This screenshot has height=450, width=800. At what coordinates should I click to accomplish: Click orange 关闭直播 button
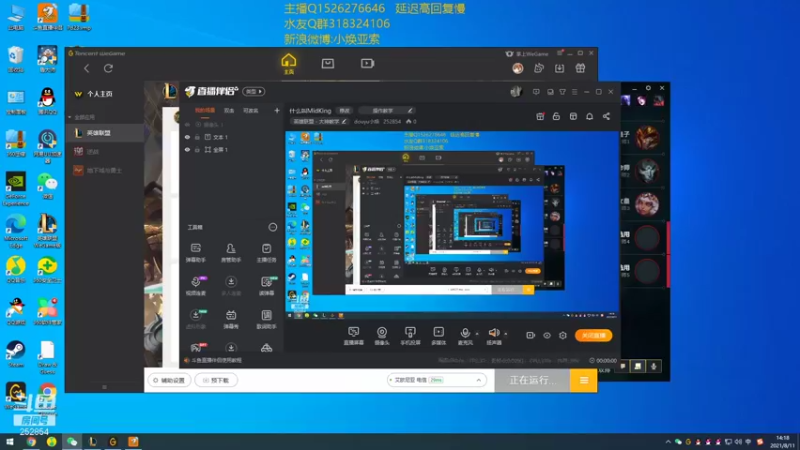(594, 336)
